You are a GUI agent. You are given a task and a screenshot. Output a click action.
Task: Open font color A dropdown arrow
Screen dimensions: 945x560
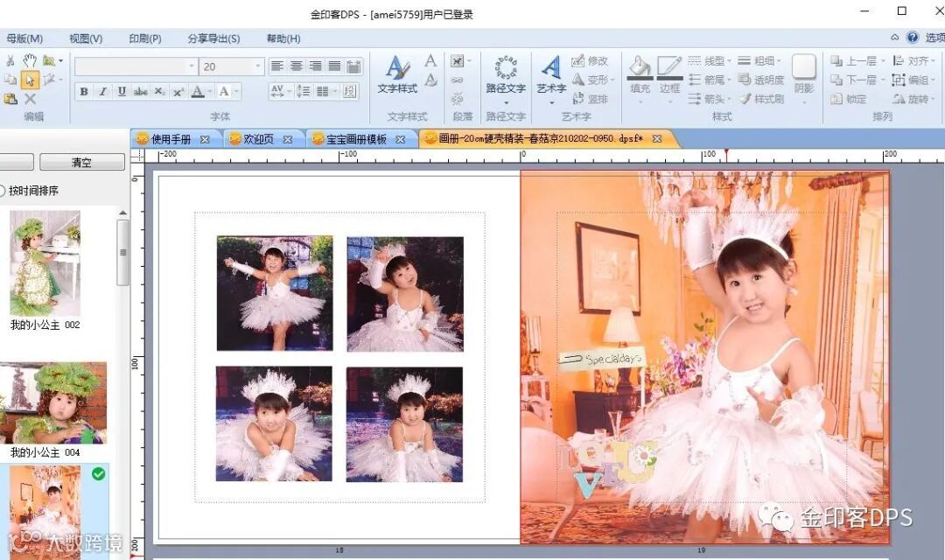(x=209, y=92)
